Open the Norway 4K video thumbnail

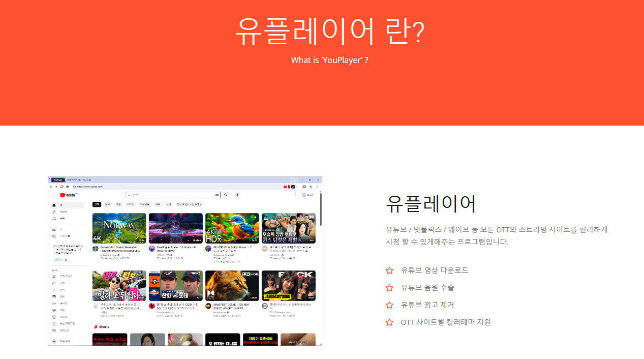click(x=119, y=228)
